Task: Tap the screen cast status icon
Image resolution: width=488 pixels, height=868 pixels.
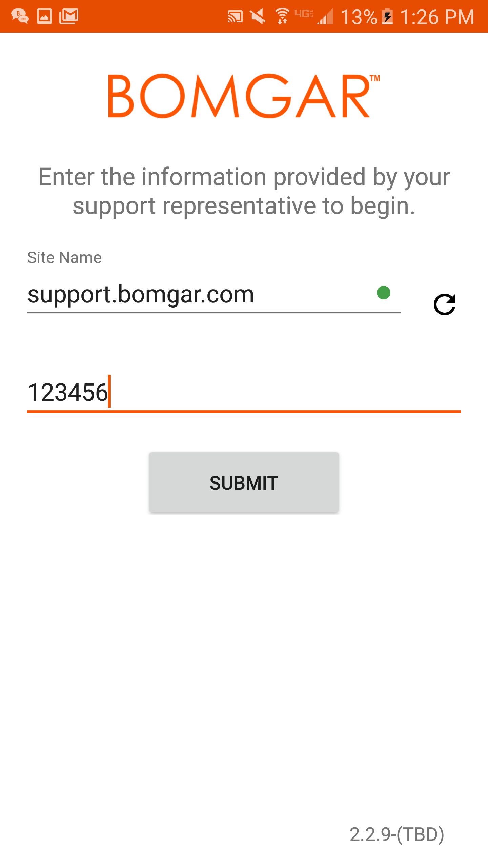Action: coord(235,17)
